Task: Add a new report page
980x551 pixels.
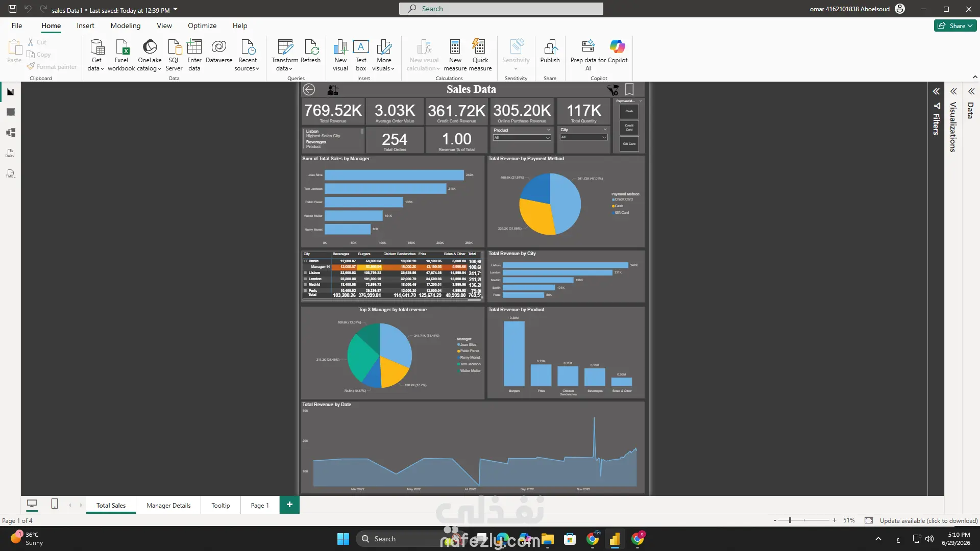Action: 289,505
